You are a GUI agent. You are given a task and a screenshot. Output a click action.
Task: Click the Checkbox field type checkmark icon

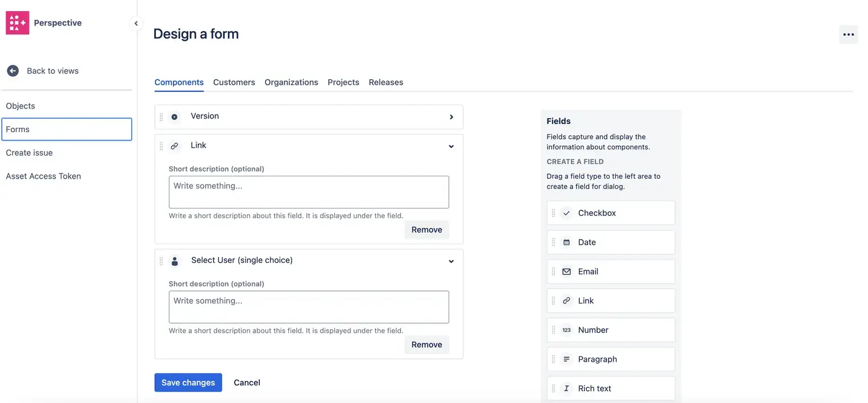point(566,213)
